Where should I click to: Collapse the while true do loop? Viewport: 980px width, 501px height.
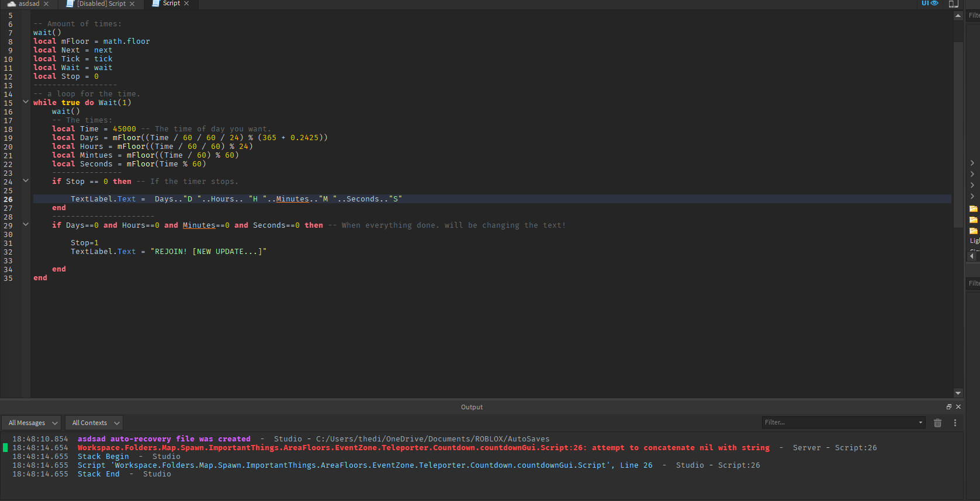(x=26, y=102)
